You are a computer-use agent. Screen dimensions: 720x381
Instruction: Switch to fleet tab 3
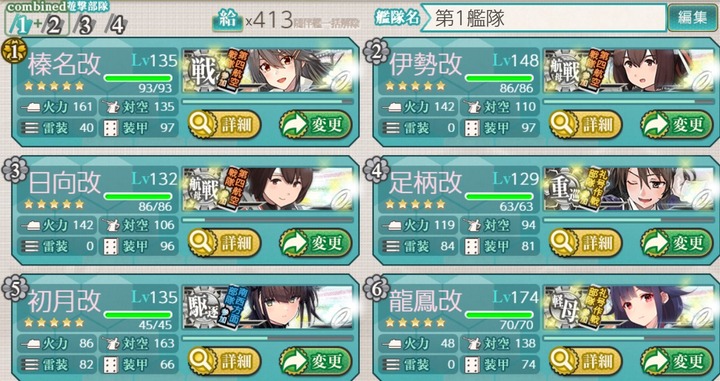point(85,26)
